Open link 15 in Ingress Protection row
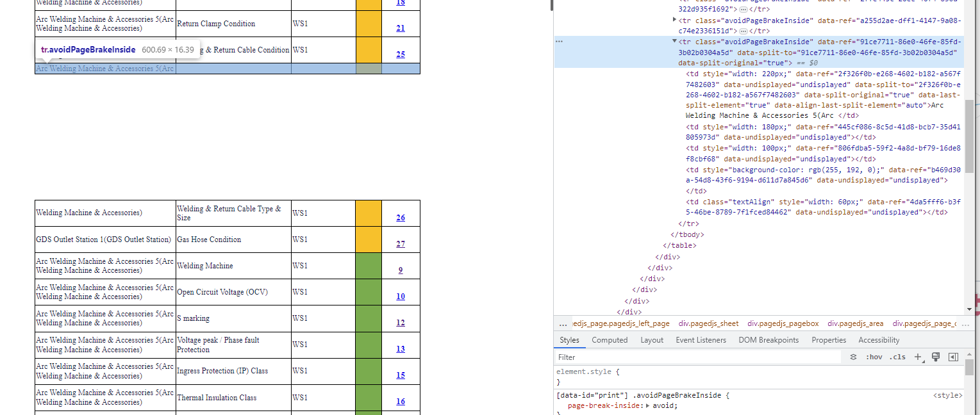The height and width of the screenshot is (415, 980). click(x=401, y=375)
